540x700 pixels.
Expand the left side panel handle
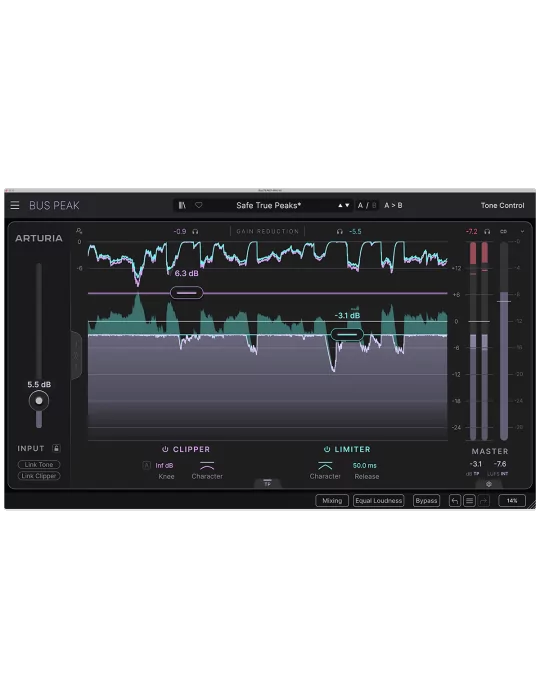click(x=76, y=356)
